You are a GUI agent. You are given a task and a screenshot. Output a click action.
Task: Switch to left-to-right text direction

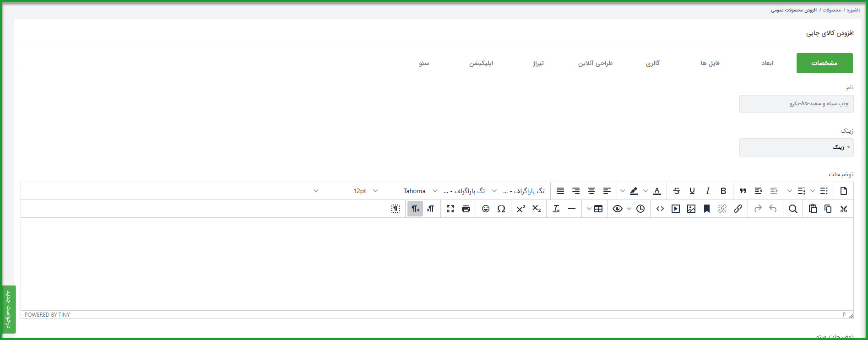pos(431,209)
